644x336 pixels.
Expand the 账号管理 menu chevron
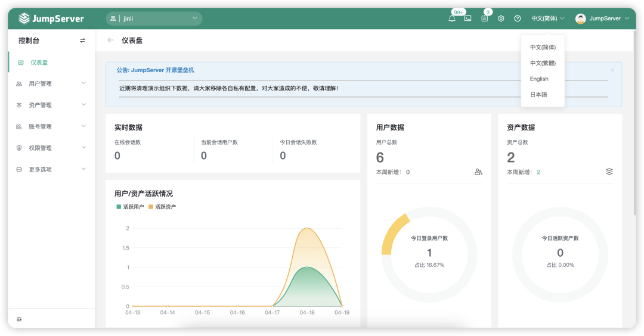click(x=84, y=126)
